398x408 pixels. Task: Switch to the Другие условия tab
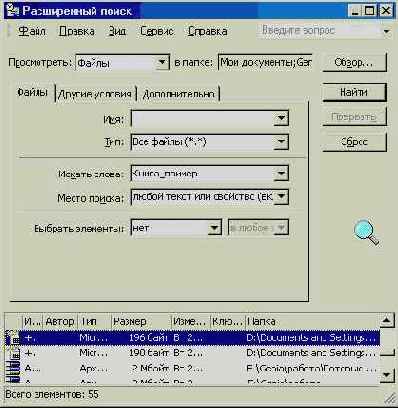point(95,94)
